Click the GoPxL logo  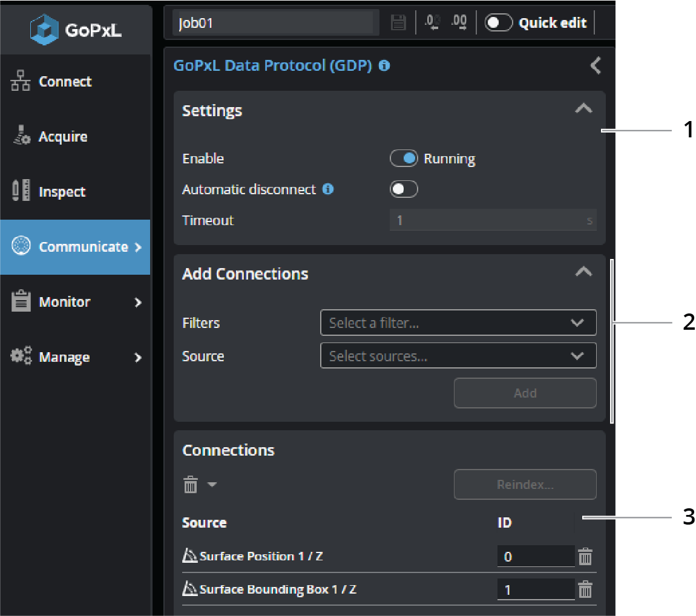(75, 30)
